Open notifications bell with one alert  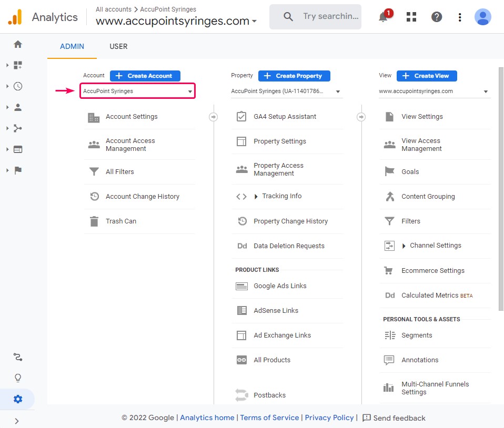(384, 16)
